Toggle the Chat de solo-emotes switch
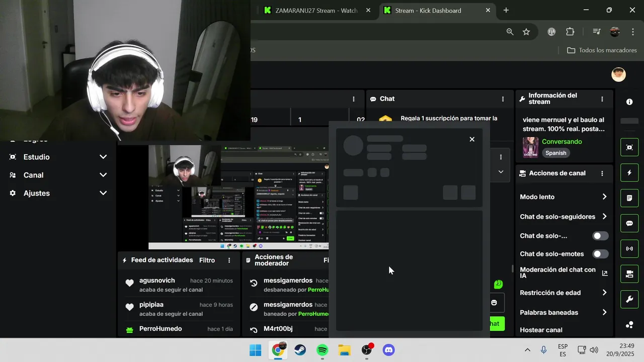The height and width of the screenshot is (362, 644). (x=600, y=254)
